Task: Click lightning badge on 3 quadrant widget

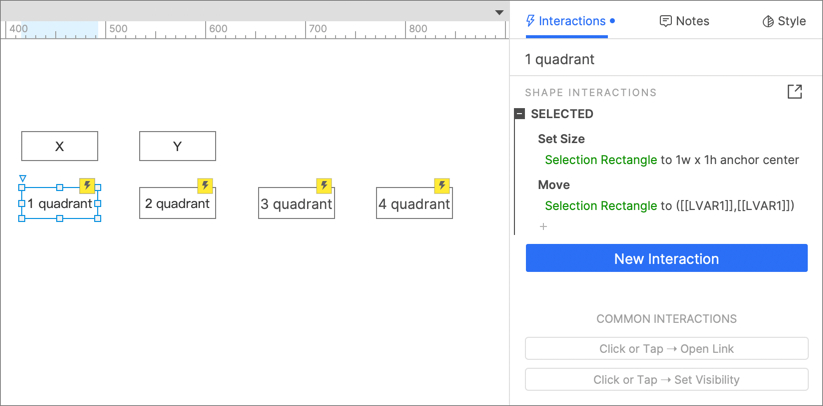Action: click(x=324, y=186)
